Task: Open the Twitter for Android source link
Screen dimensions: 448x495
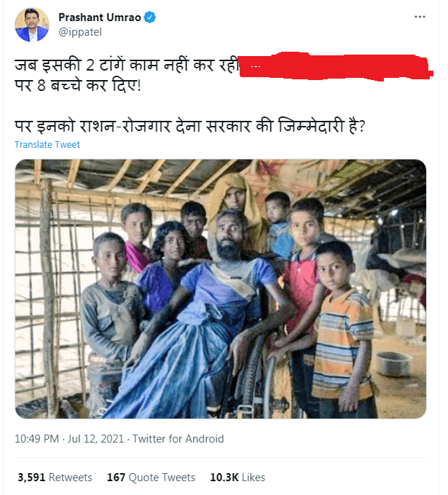Action: (178, 439)
